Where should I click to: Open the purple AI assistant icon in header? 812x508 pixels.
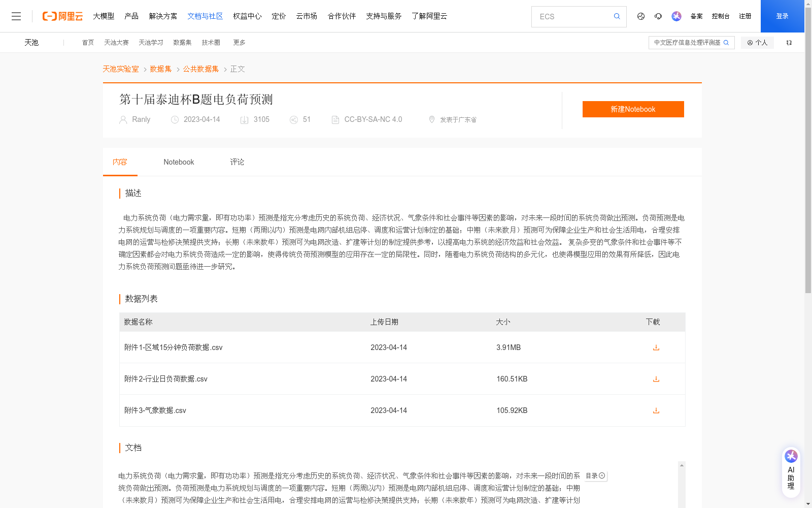click(676, 16)
